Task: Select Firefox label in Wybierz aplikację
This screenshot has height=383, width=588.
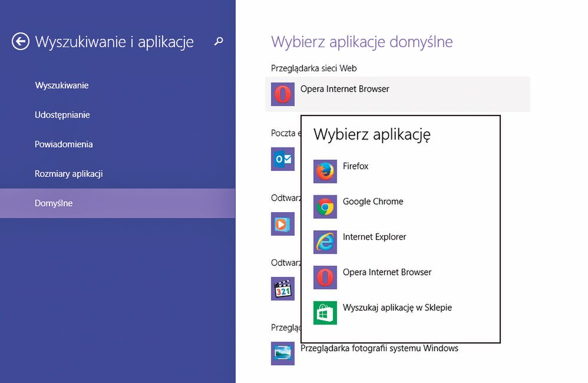Action: coord(355,166)
